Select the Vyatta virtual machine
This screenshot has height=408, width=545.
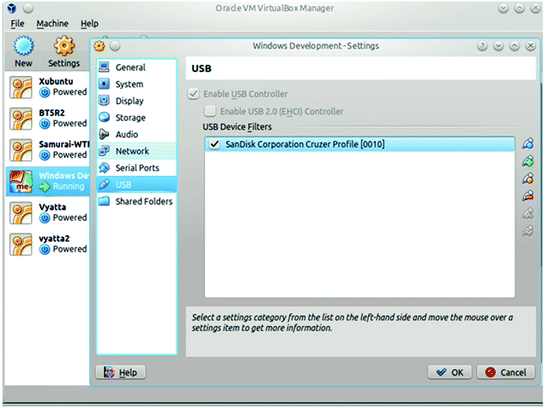[x=48, y=212]
